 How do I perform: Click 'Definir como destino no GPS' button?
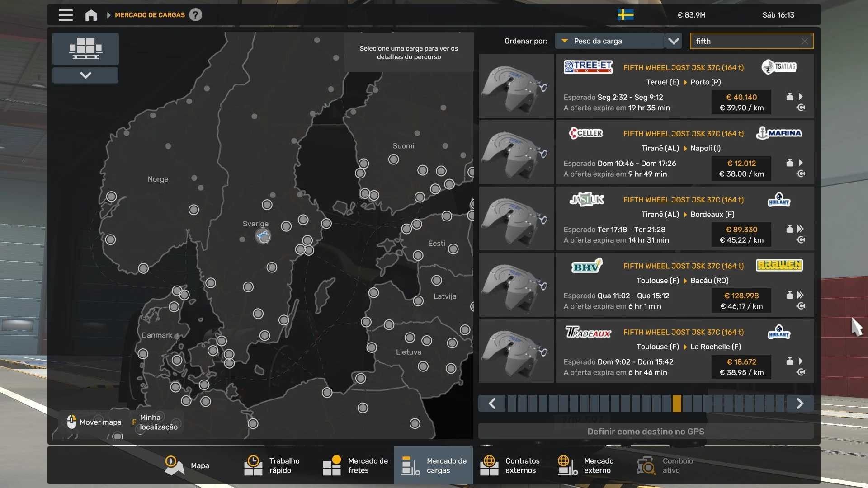click(x=646, y=431)
